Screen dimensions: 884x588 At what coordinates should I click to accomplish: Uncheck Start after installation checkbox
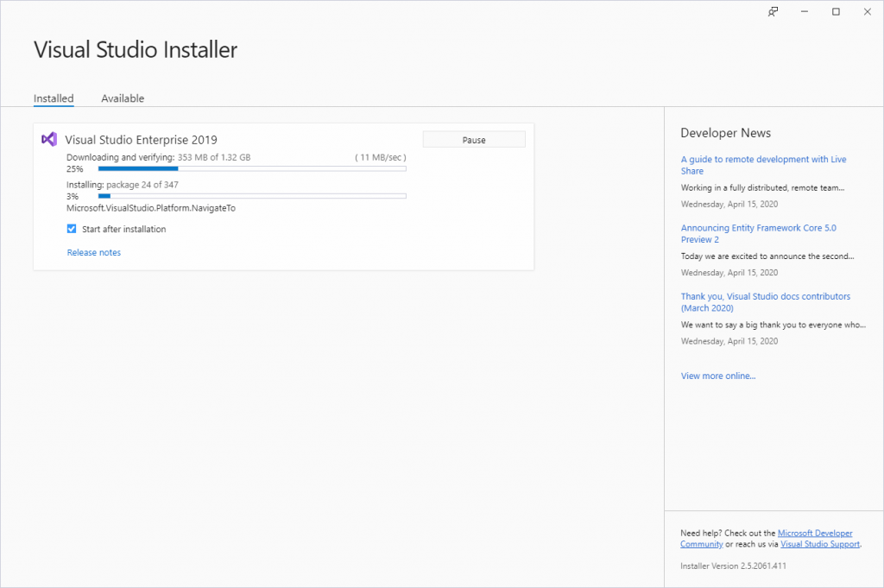tap(72, 229)
